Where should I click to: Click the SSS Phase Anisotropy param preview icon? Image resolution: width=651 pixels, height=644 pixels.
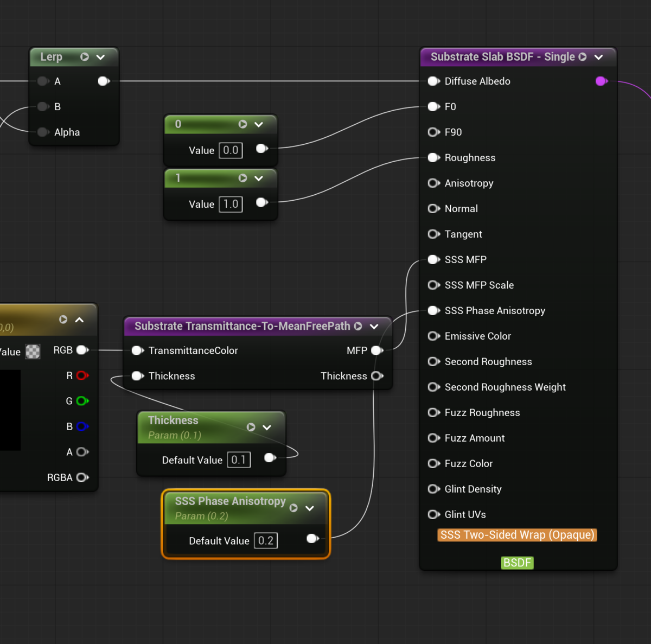(x=293, y=508)
